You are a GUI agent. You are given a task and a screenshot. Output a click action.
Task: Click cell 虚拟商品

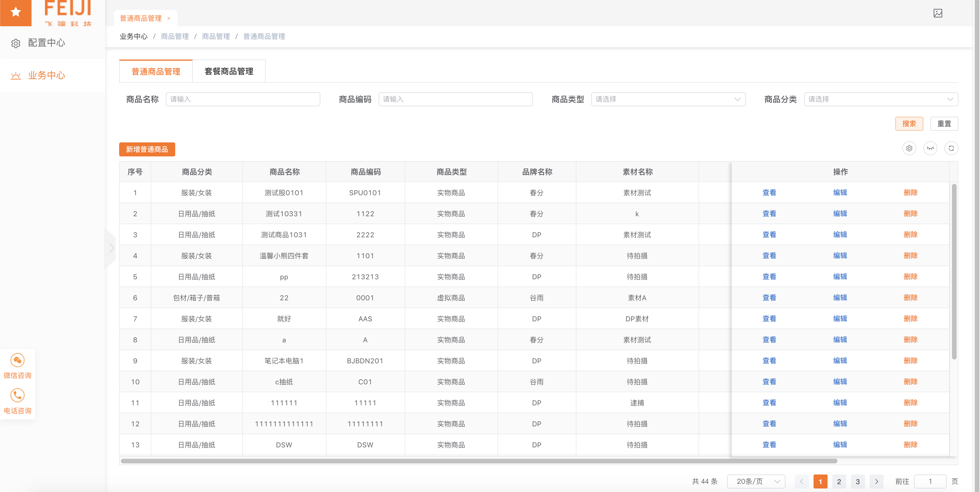pyautogui.click(x=451, y=298)
